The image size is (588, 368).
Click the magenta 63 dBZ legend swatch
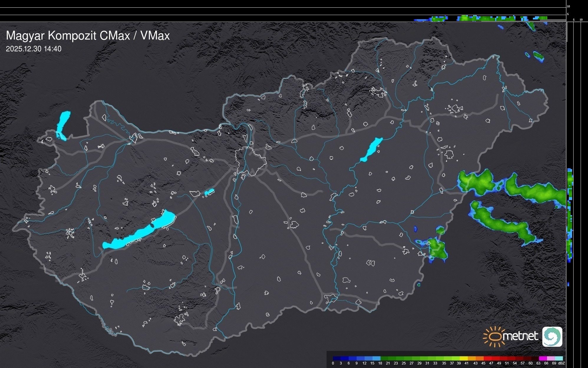pyautogui.click(x=543, y=358)
